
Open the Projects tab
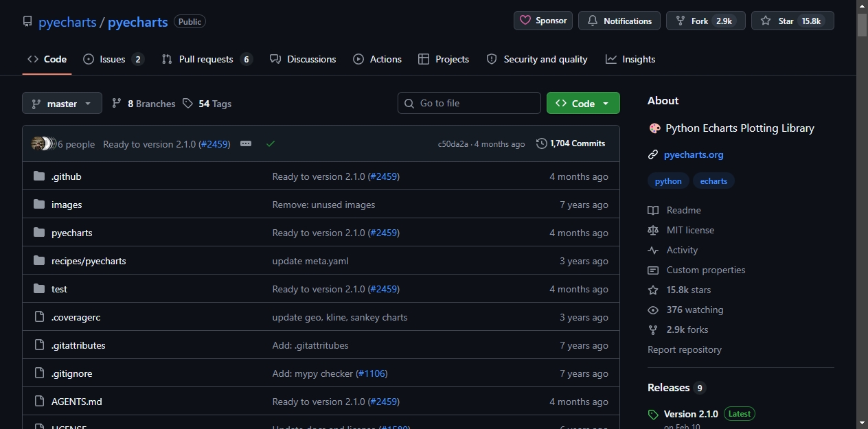pos(444,59)
